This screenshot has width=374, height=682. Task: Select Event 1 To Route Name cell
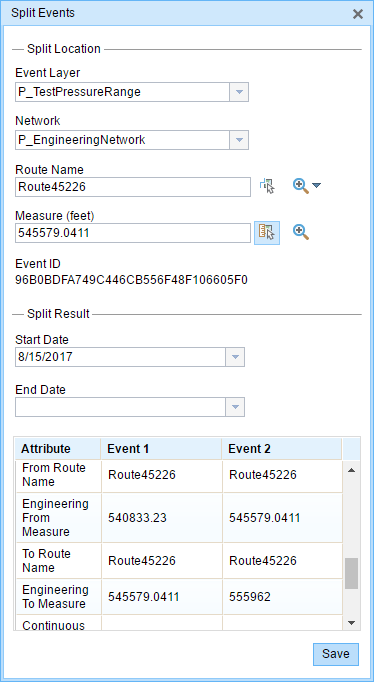[x=161, y=561]
